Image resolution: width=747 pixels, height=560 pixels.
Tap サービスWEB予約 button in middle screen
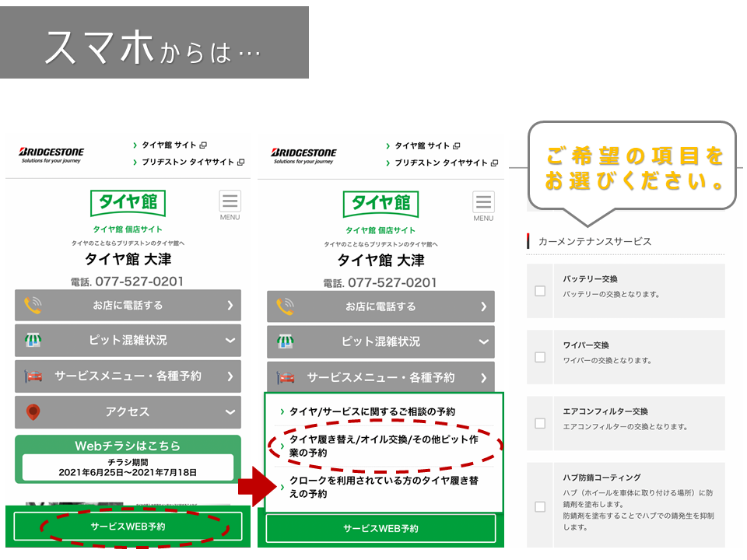(381, 528)
